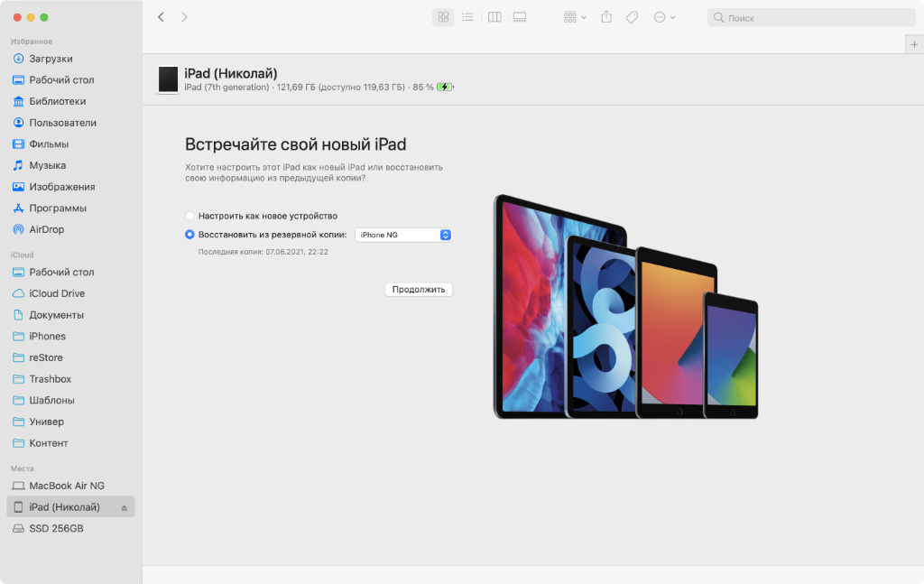Image resolution: width=924 pixels, height=584 pixels.
Task: Open the more actions ellipsis menu
Action: point(664,17)
